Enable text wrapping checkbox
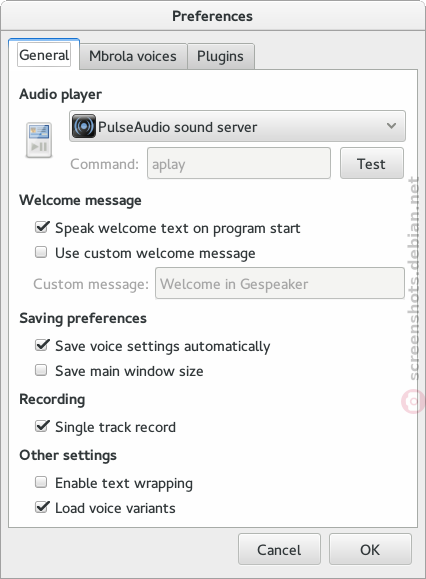 coord(41,482)
